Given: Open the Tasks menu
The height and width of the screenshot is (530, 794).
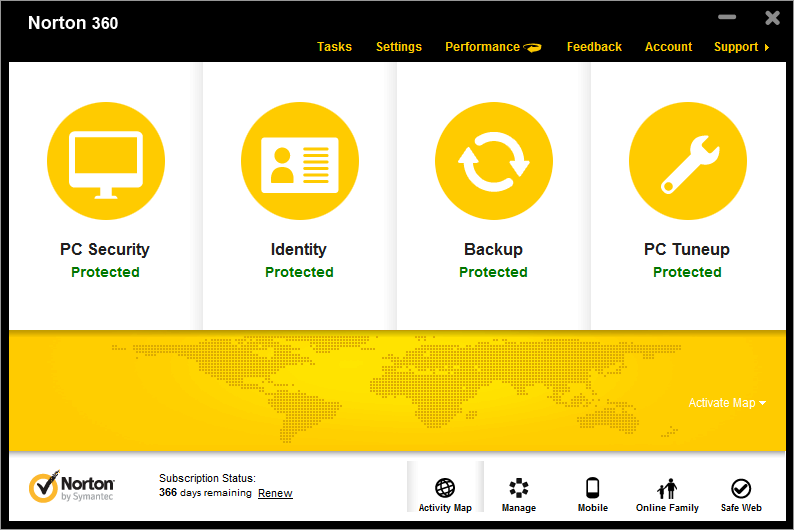Looking at the screenshot, I should click(334, 47).
